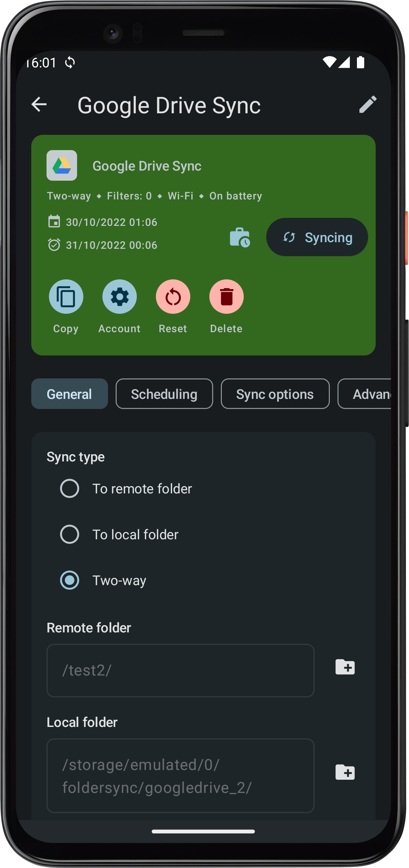Select the To local folder radio option
Image resolution: width=409 pixels, height=868 pixels.
(x=70, y=534)
